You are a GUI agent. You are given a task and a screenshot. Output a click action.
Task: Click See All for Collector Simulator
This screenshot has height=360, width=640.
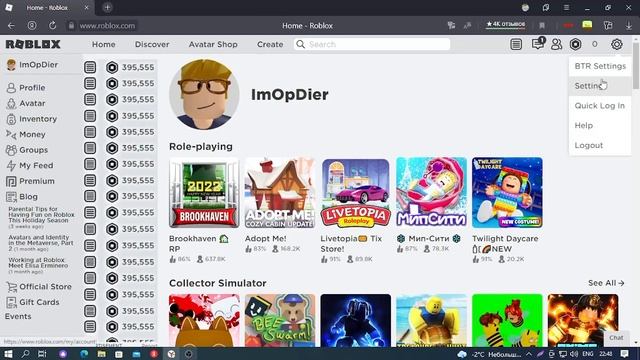[606, 283]
